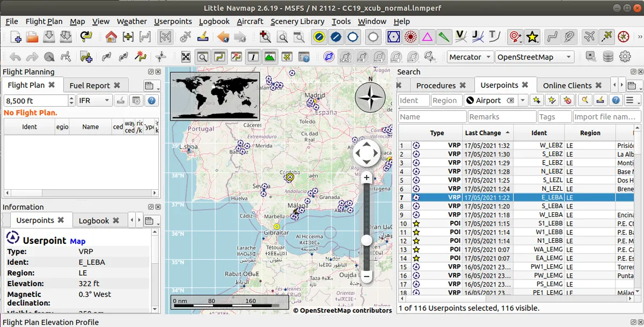
Task: Click the magenta triangle waypoint icon
Action: [427, 37]
